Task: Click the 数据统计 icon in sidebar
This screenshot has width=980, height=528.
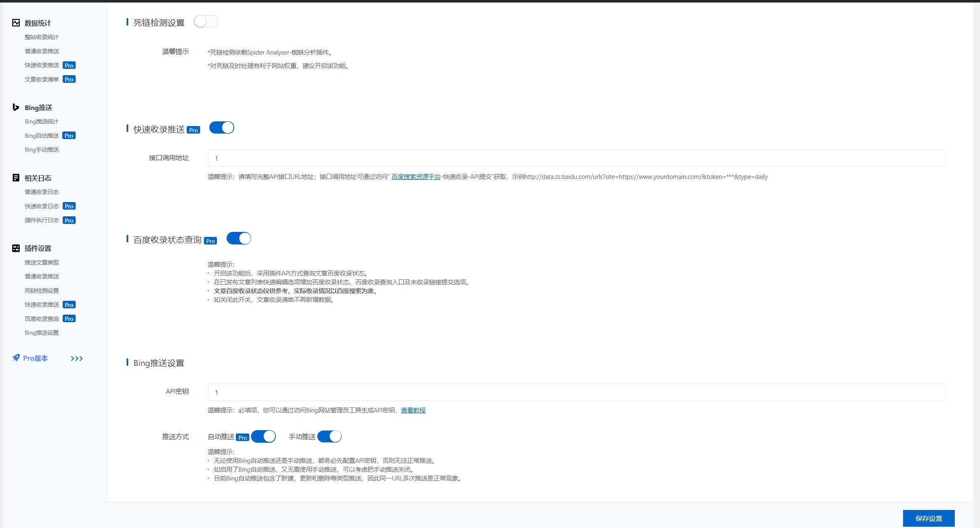Action: 16,23
